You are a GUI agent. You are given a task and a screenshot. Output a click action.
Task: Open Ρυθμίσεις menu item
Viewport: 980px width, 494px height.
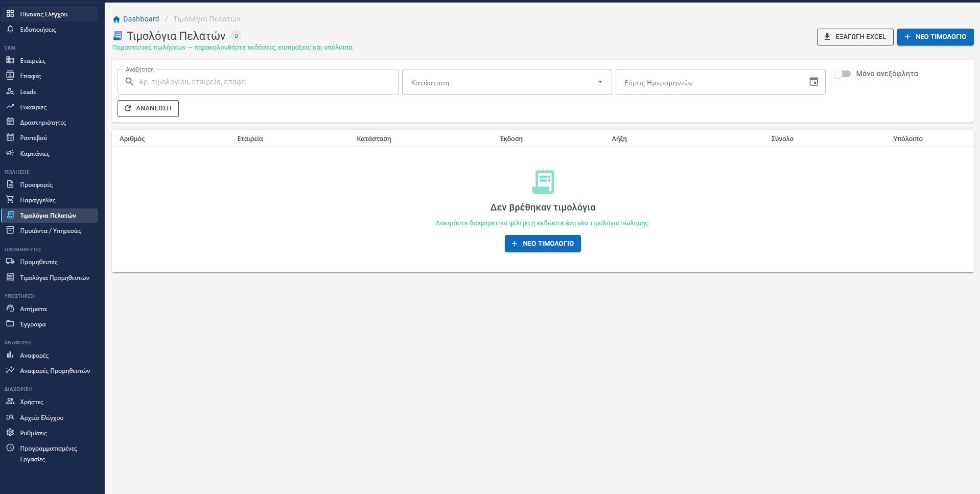tap(50, 433)
